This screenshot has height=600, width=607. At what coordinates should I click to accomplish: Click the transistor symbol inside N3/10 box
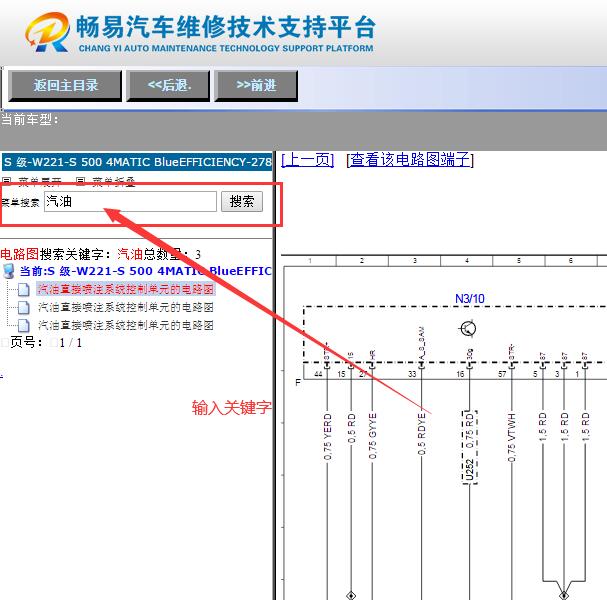pyautogui.click(x=468, y=329)
